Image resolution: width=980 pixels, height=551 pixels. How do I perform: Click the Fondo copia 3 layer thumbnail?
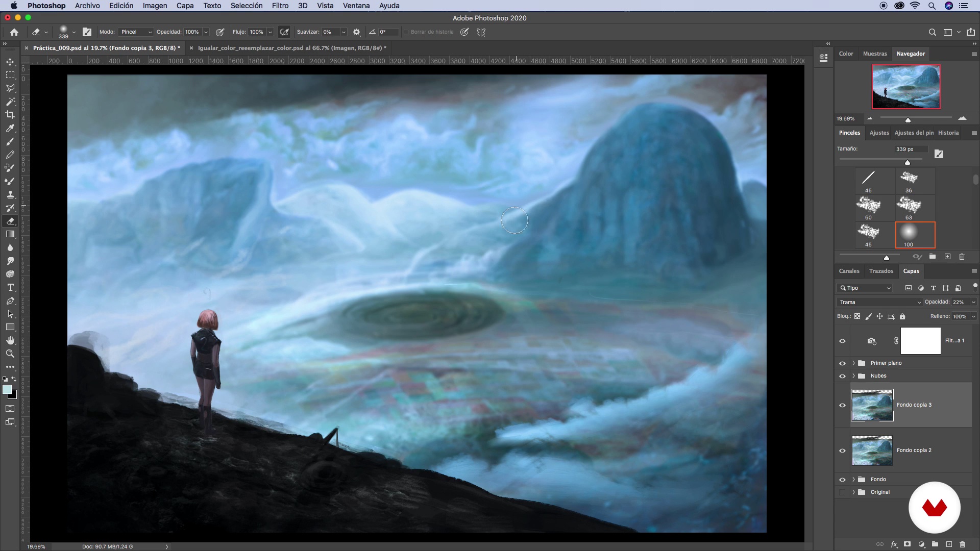[x=872, y=405]
